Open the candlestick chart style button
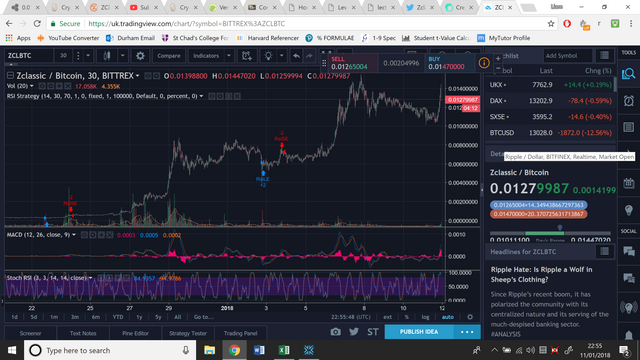 point(107,56)
